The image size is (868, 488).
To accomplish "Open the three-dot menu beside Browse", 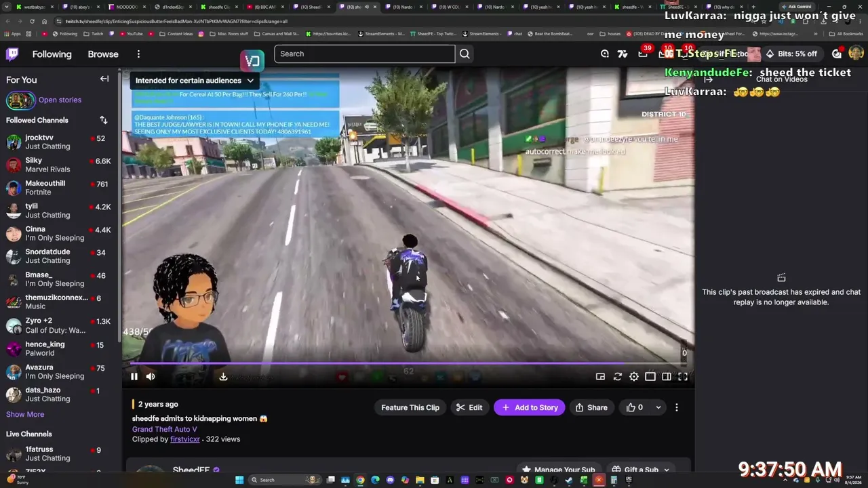I will (x=138, y=54).
